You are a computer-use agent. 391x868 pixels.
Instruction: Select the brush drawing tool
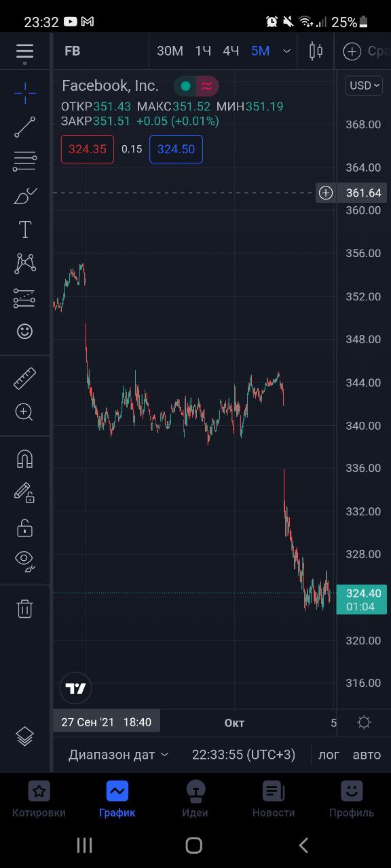coord(25,195)
